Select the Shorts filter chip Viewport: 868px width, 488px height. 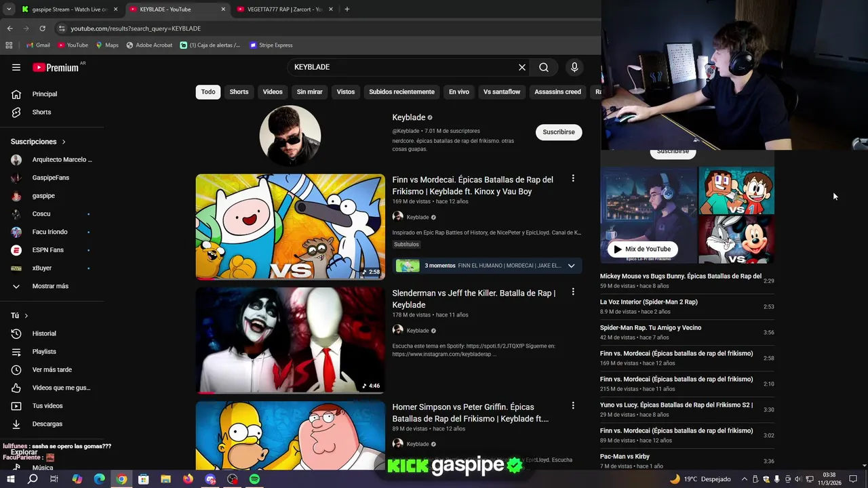239,91
